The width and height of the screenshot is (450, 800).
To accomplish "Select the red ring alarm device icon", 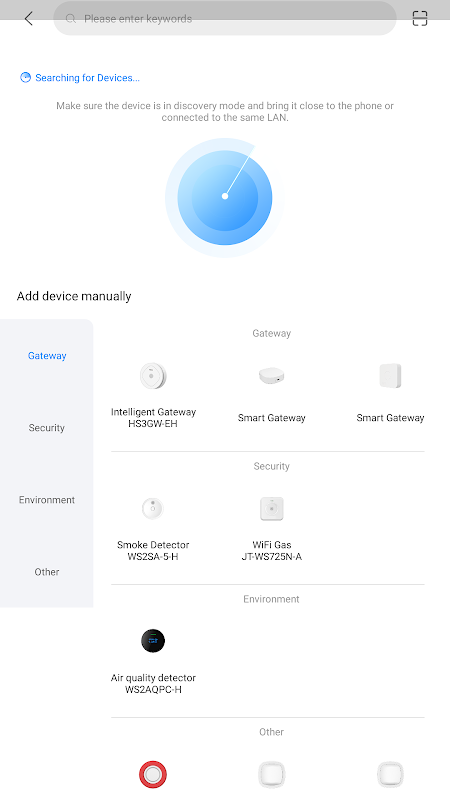I will click(x=153, y=774).
